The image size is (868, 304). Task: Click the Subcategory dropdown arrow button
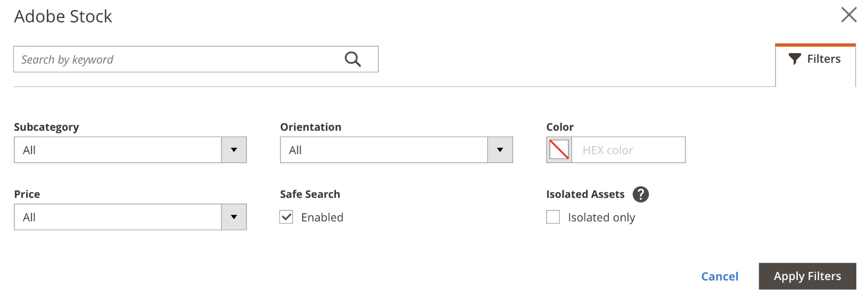[234, 150]
